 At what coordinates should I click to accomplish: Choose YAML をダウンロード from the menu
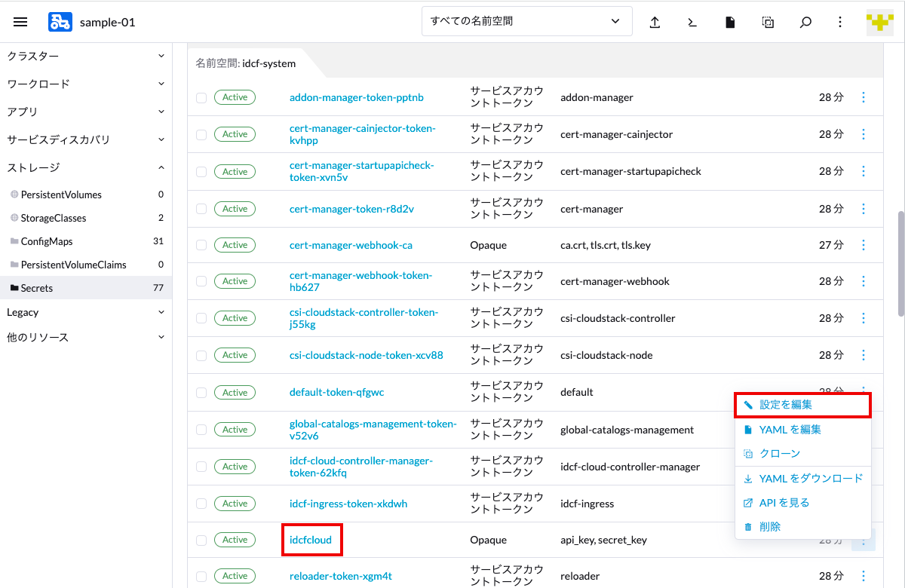(x=803, y=479)
